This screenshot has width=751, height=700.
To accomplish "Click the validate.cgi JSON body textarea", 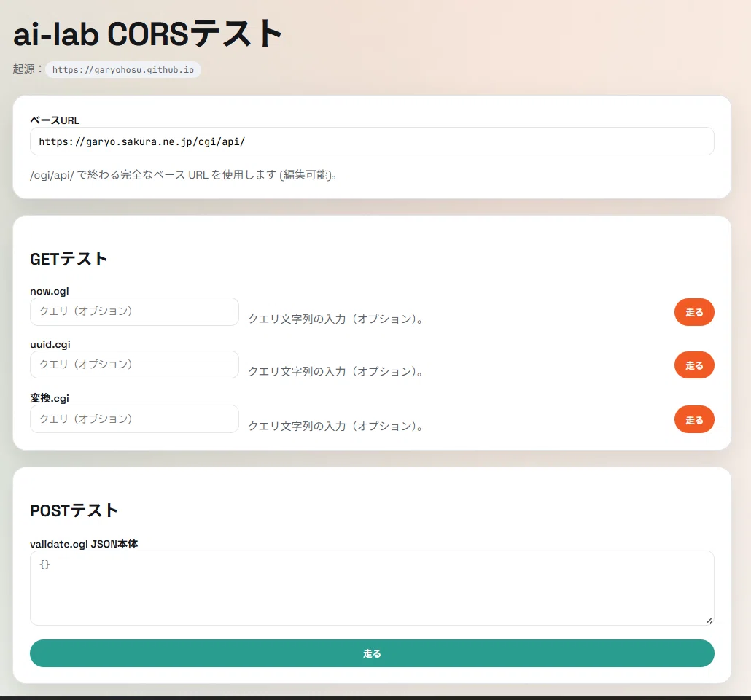I will [x=372, y=588].
